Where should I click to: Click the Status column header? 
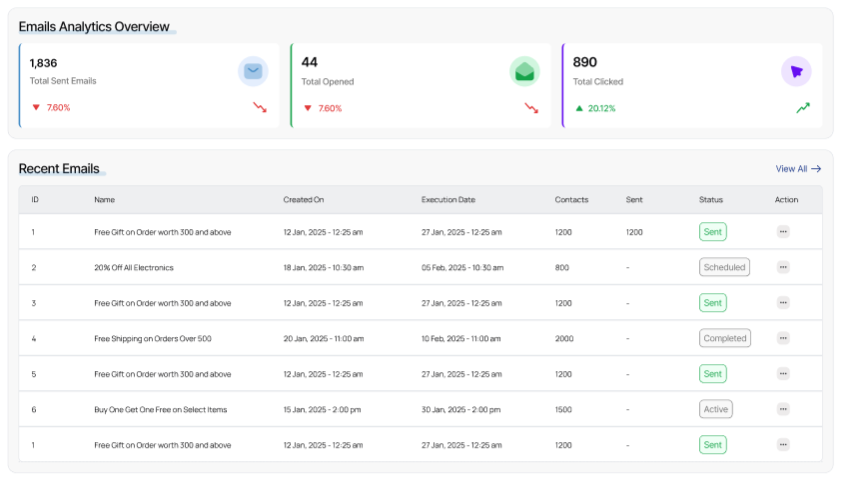coord(710,200)
